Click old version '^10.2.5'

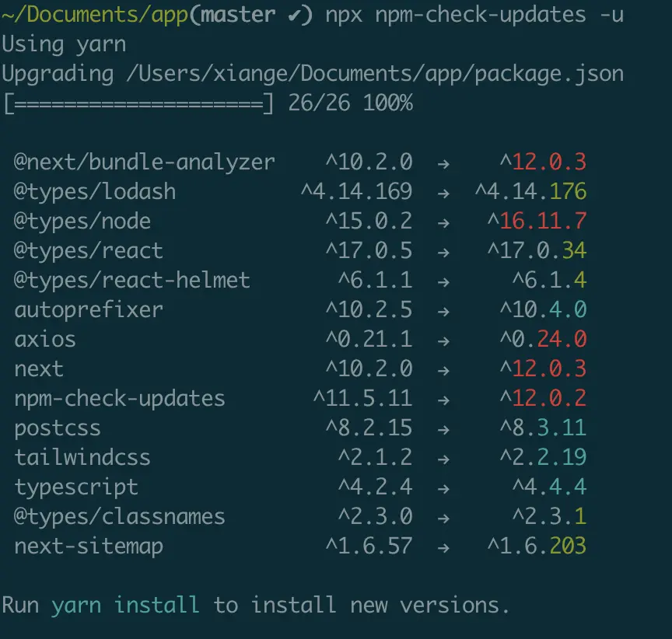coord(369,310)
